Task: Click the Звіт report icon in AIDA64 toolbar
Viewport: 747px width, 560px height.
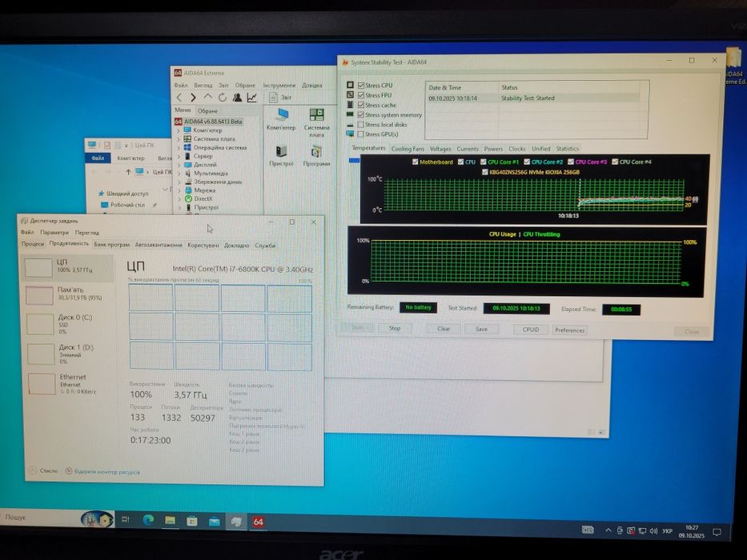Action: pyautogui.click(x=274, y=98)
